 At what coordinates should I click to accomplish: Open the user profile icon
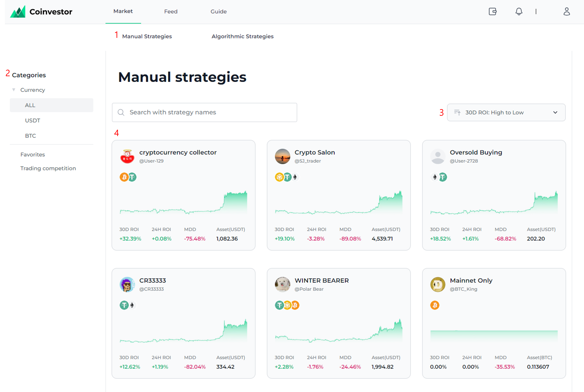tap(567, 12)
